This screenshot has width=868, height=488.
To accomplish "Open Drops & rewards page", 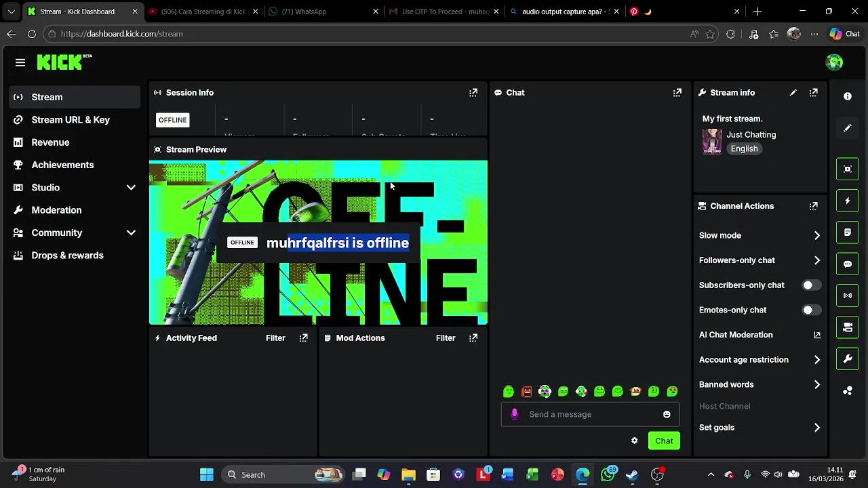I will [75, 256].
